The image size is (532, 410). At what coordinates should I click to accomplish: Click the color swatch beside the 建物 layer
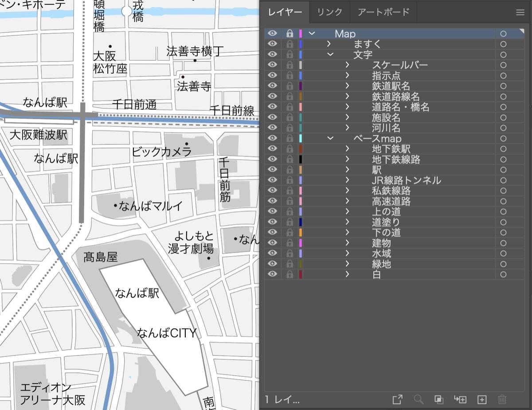pyautogui.click(x=300, y=243)
